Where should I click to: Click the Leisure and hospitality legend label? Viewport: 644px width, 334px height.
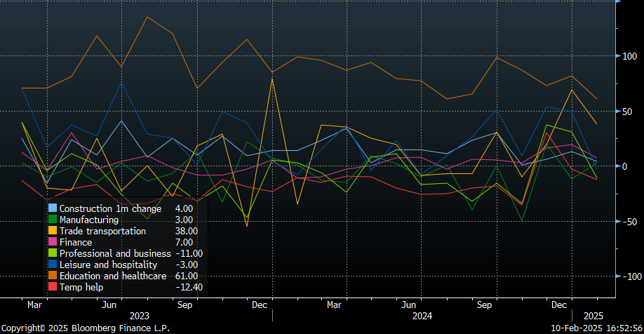(x=109, y=265)
